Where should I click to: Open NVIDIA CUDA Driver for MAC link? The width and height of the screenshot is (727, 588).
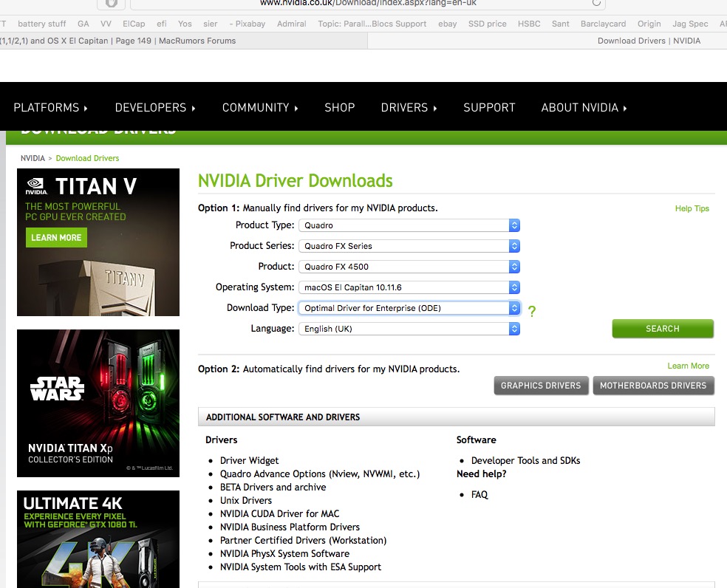[279, 514]
